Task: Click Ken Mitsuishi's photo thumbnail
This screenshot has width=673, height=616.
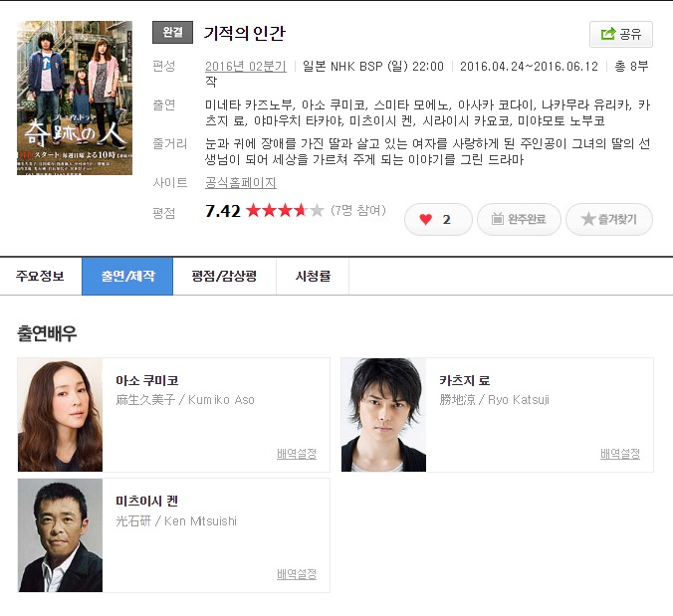Action: [60, 535]
